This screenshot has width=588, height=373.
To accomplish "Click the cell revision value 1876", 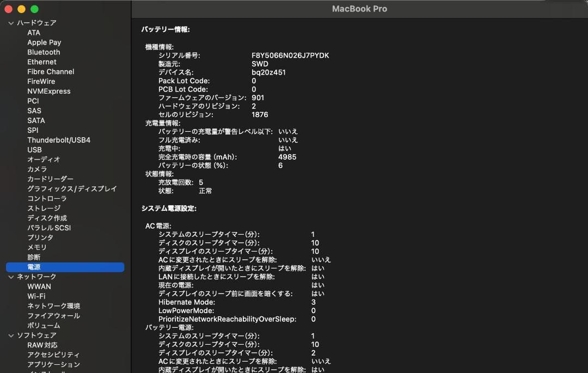I will pos(260,115).
